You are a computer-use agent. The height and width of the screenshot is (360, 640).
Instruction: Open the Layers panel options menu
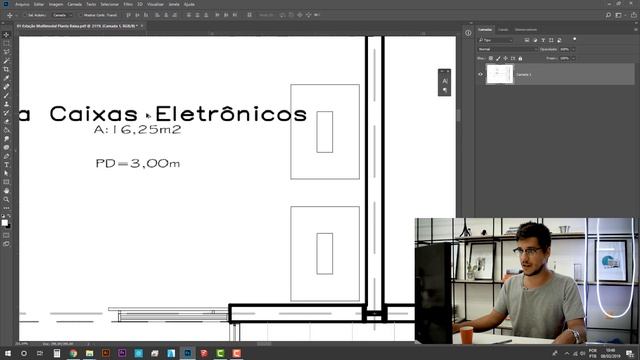tap(635, 29)
